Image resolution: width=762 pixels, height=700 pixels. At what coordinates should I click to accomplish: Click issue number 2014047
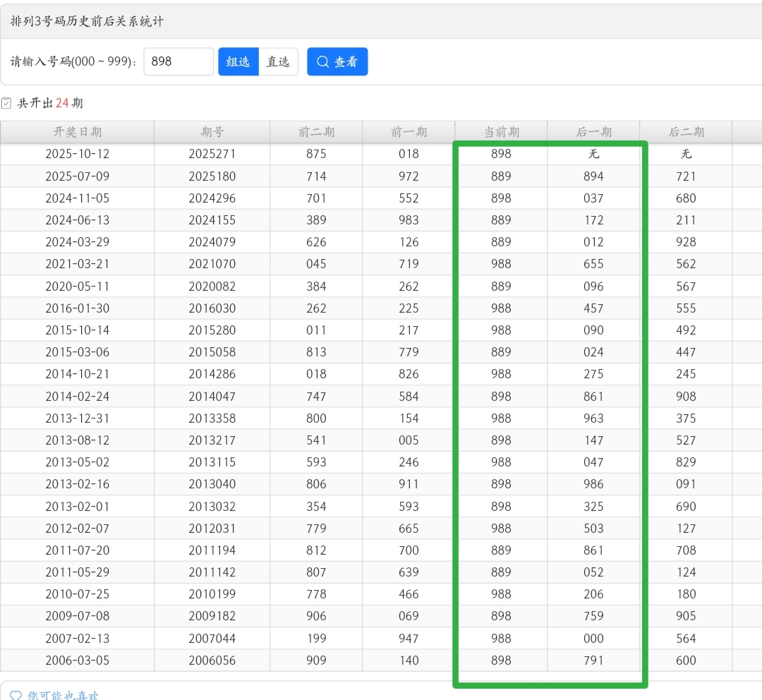point(212,396)
